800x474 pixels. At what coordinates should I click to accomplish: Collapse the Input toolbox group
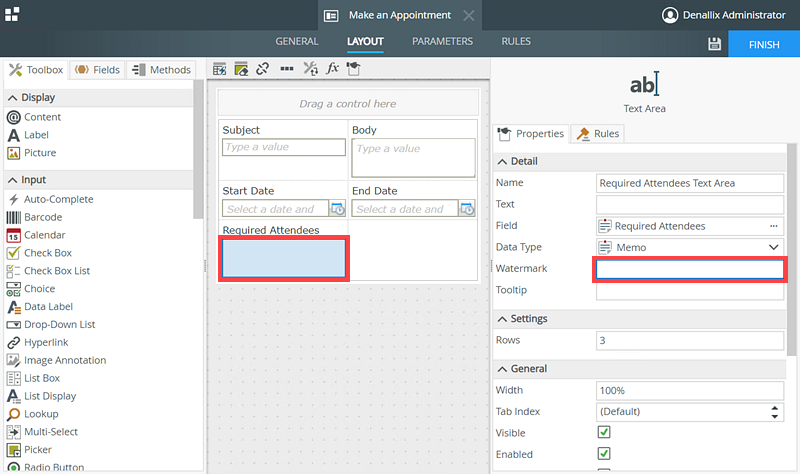coord(13,179)
